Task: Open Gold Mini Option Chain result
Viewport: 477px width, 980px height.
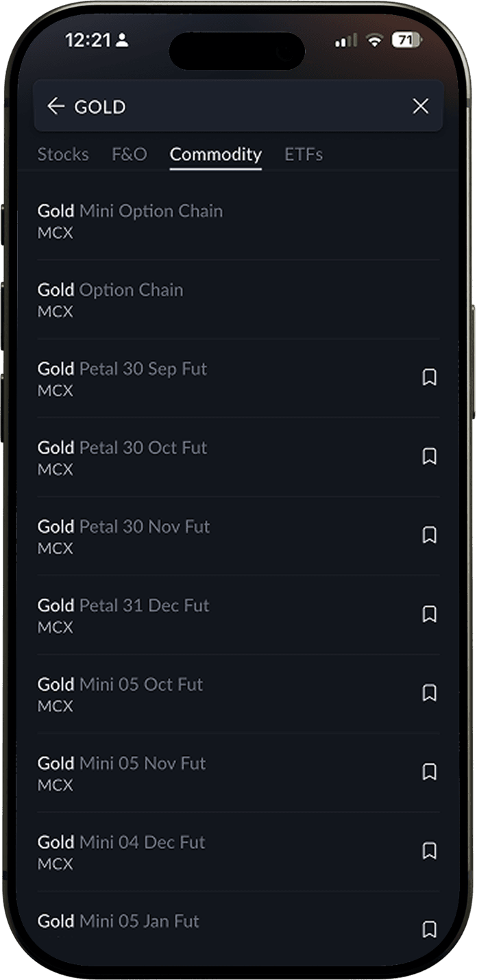Action: pyautogui.click(x=238, y=221)
